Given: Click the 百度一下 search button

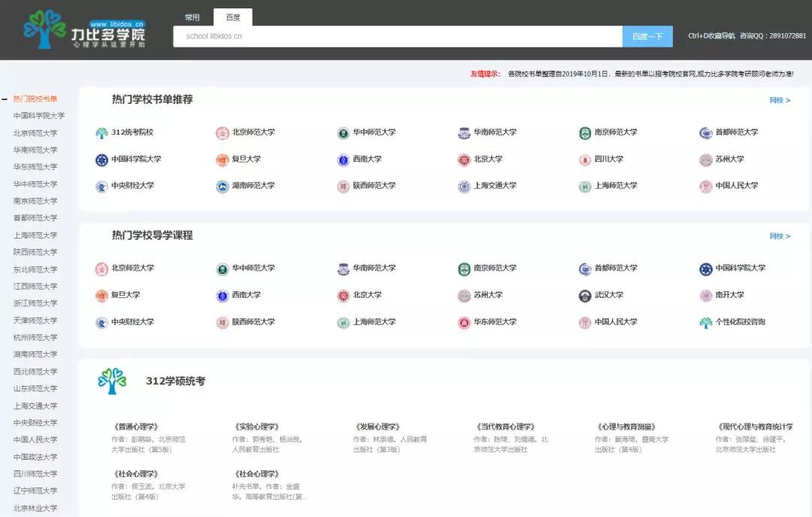Looking at the screenshot, I should 647,35.
